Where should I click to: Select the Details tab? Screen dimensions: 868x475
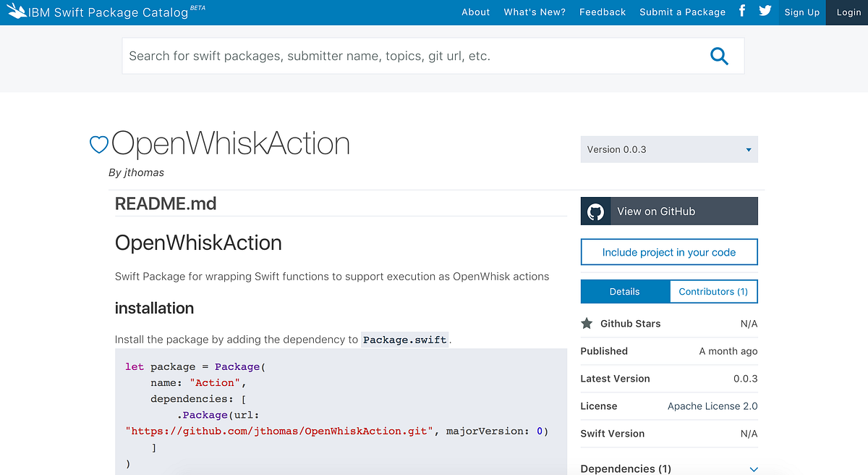(625, 291)
